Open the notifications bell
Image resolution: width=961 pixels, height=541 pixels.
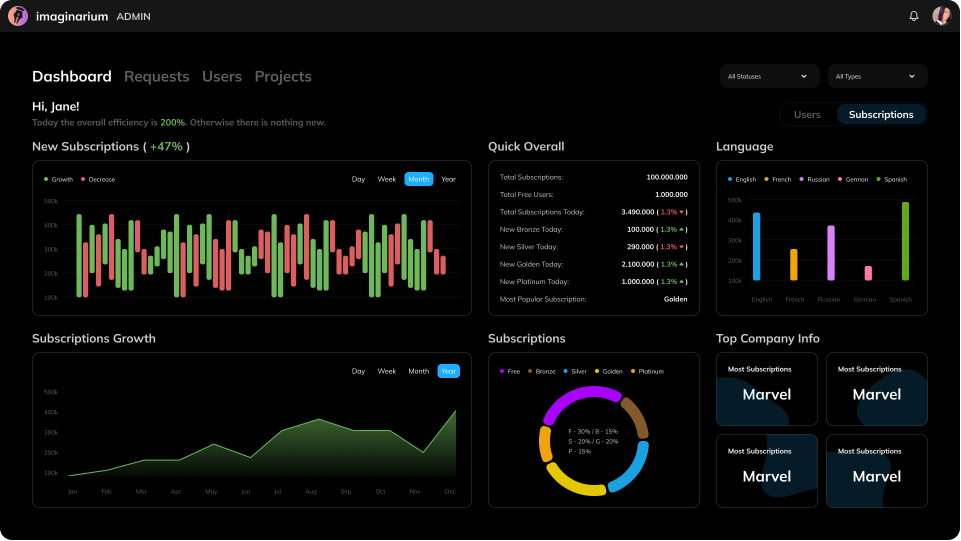click(x=913, y=16)
